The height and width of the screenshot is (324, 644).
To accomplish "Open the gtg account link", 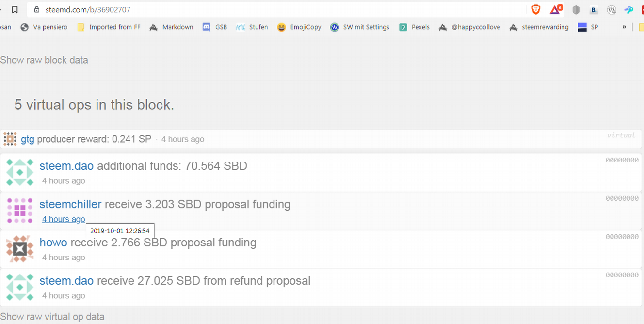I will click(x=28, y=139).
